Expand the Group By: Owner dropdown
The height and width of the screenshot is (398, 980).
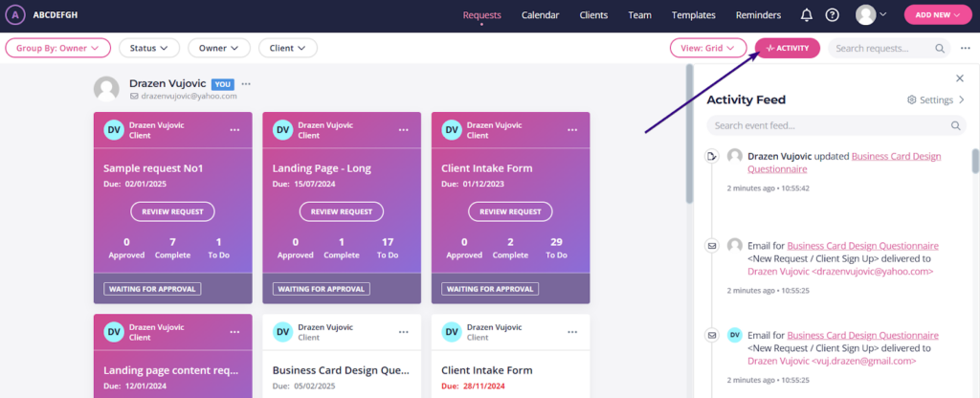57,48
